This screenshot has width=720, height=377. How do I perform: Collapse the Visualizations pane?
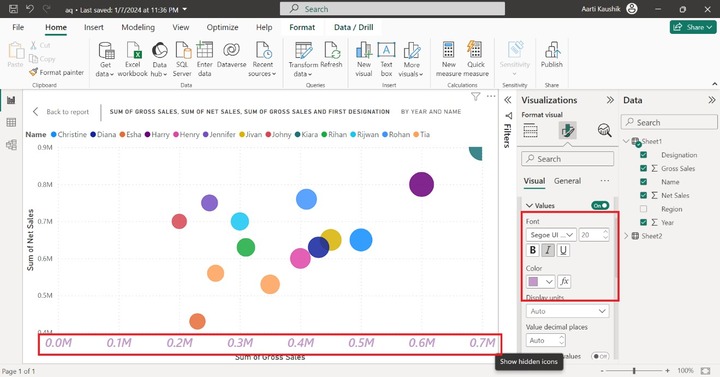[610, 100]
